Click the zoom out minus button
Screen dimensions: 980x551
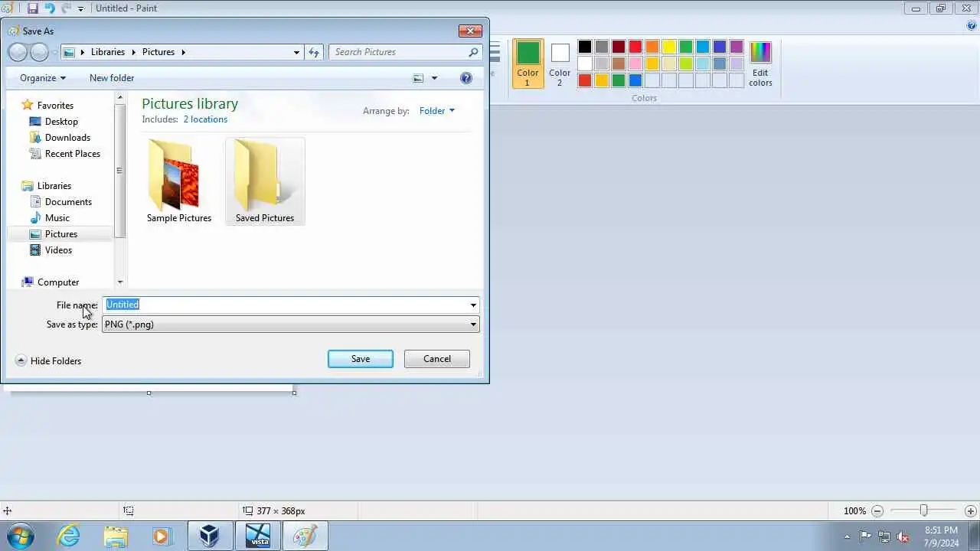[x=877, y=511]
